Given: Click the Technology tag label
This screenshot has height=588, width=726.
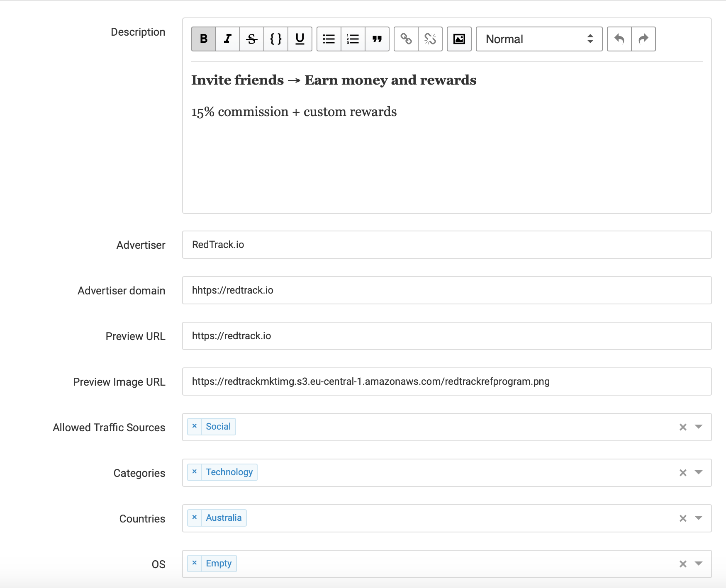Looking at the screenshot, I should [229, 472].
